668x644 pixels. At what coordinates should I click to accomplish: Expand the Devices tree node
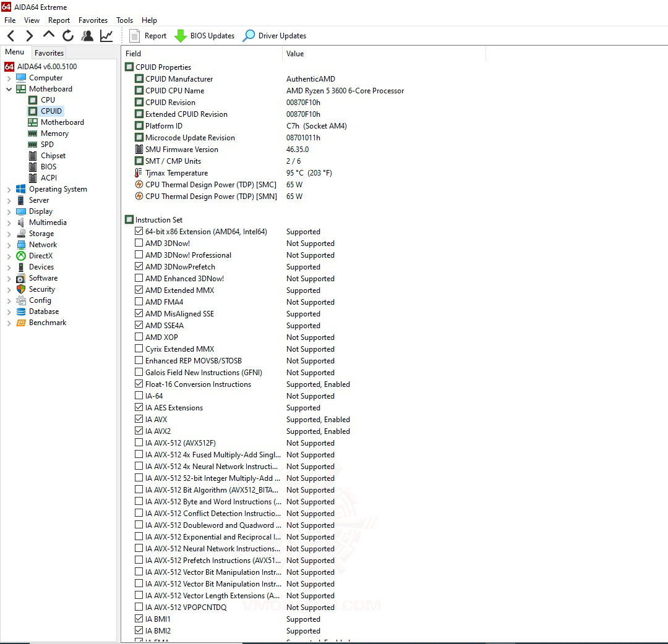pyautogui.click(x=9, y=268)
